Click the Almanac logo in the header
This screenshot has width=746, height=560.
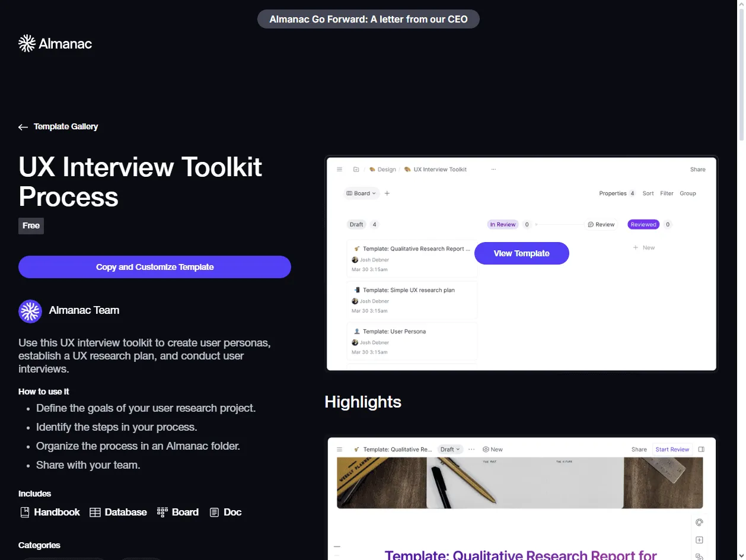point(55,43)
